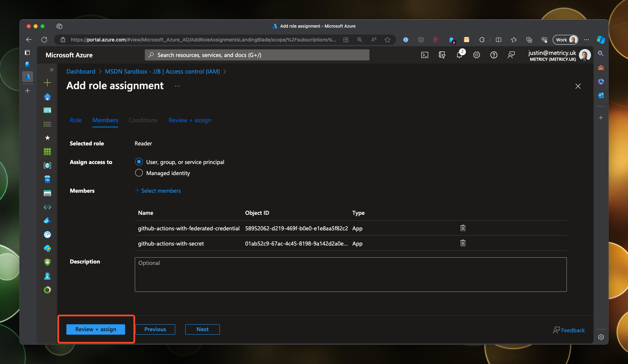Open SQL databases from the sidebar
Image resolution: width=628 pixels, height=364 pixels.
pyautogui.click(x=47, y=179)
